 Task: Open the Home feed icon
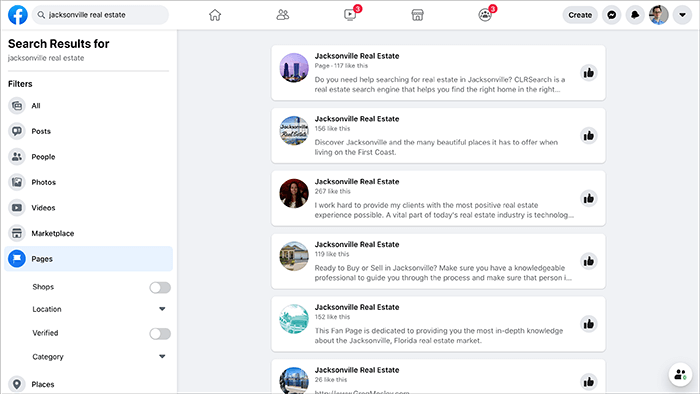coord(215,15)
